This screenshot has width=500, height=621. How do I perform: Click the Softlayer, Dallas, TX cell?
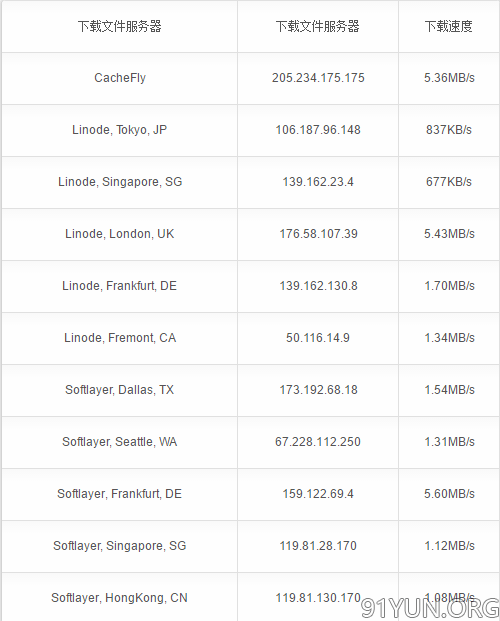coord(120,390)
